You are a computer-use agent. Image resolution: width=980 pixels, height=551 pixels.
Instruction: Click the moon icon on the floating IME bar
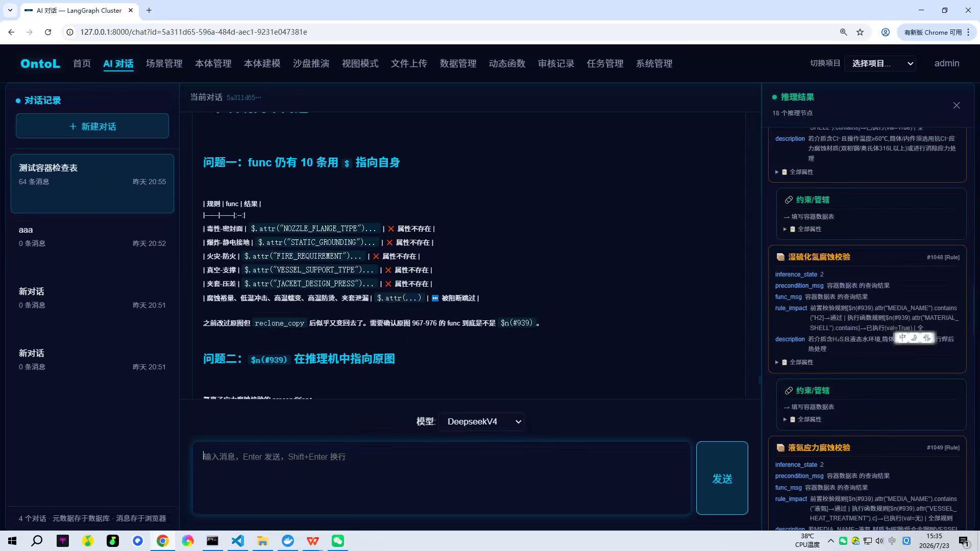point(914,338)
